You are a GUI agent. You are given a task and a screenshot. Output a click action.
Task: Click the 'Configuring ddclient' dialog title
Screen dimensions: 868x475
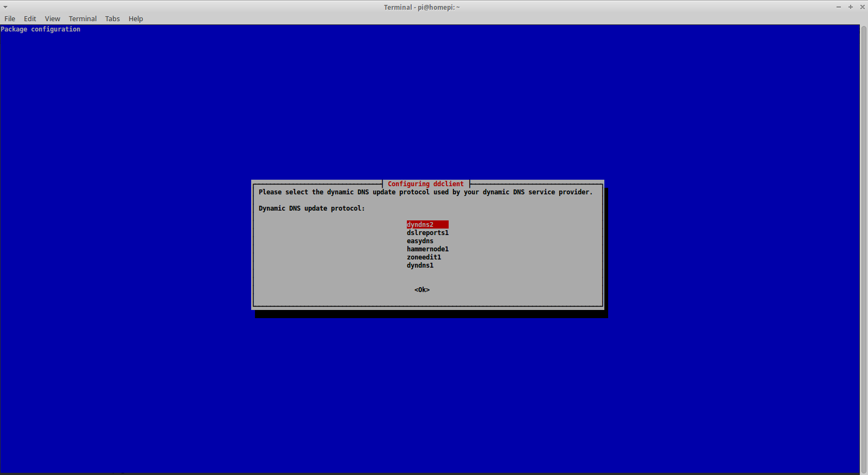(x=426, y=184)
